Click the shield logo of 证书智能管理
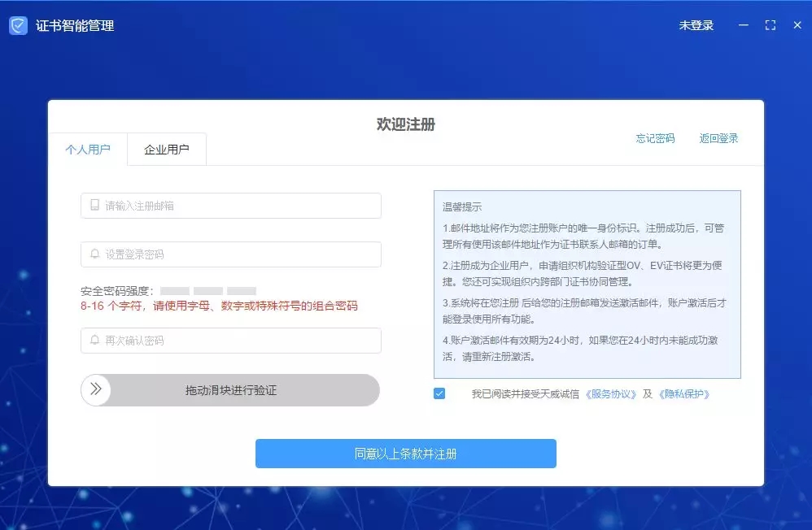812x530 pixels. point(18,25)
